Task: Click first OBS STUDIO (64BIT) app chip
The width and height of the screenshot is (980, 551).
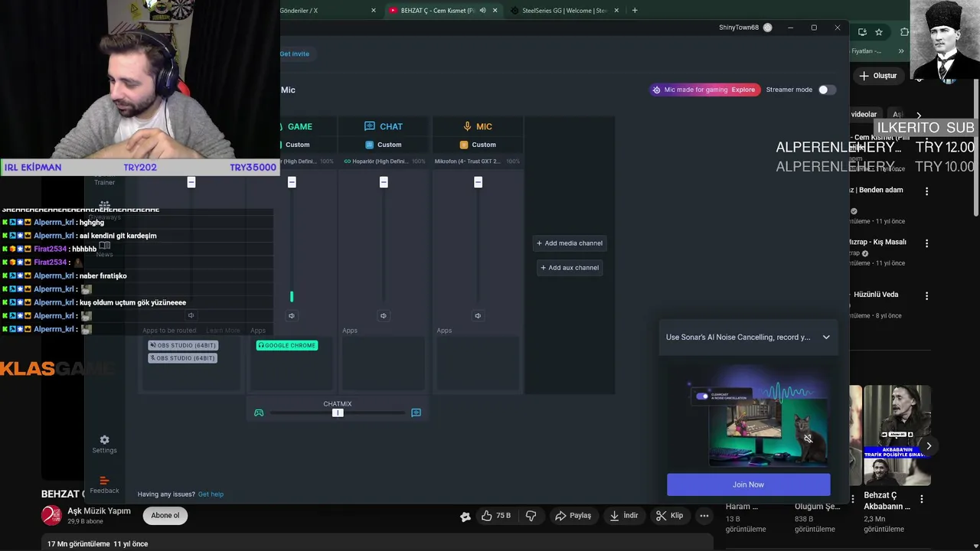Action: click(182, 345)
